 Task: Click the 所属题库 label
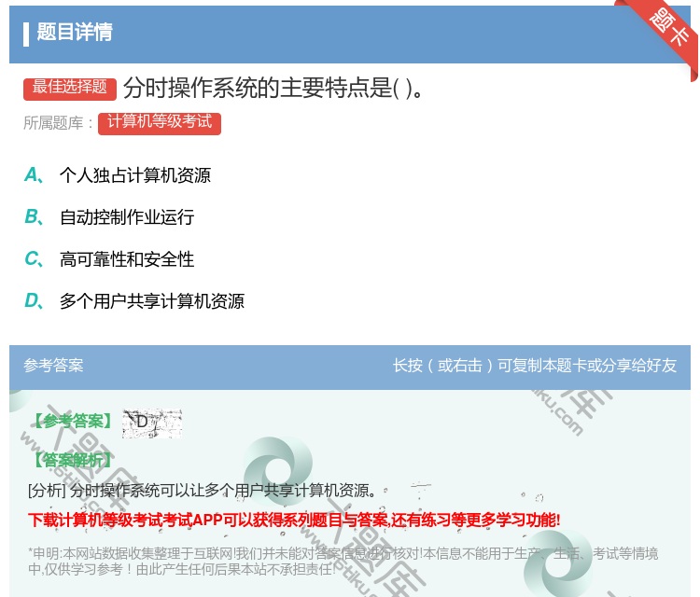tap(58, 123)
